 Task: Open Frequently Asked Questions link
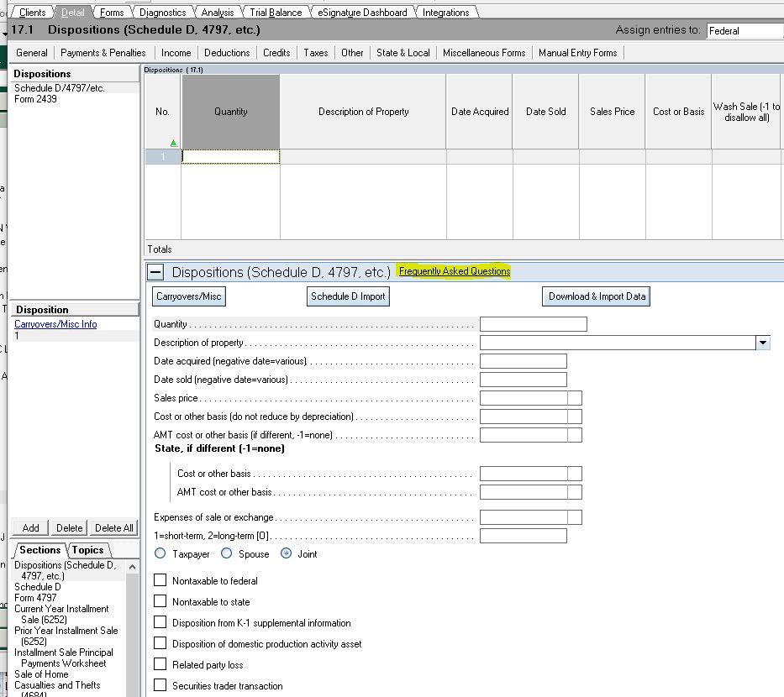pyautogui.click(x=454, y=271)
